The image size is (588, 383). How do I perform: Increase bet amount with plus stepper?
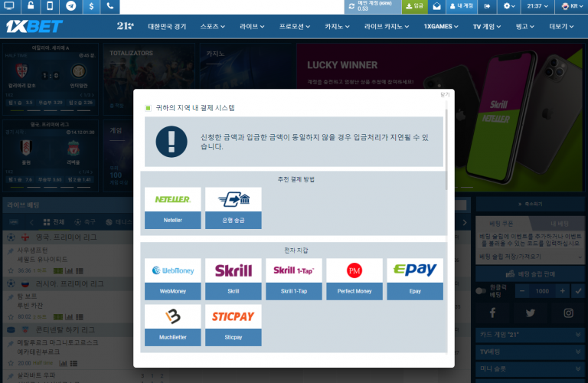563,292
